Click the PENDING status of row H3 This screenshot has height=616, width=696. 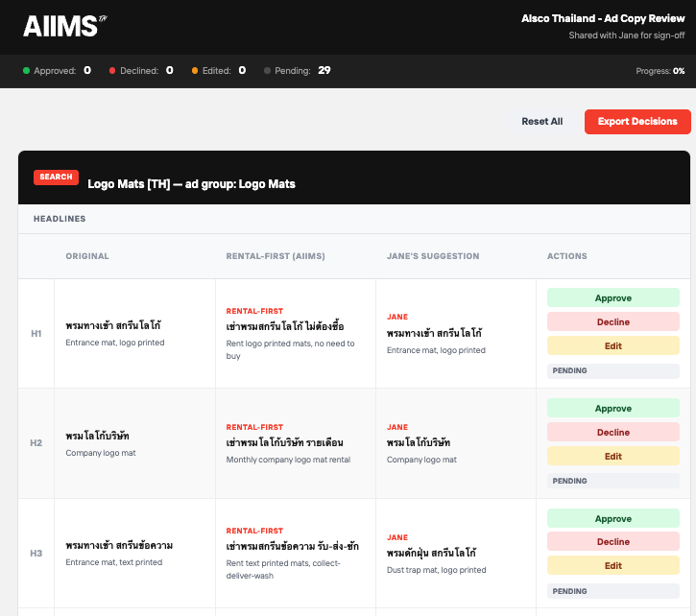[x=613, y=591]
